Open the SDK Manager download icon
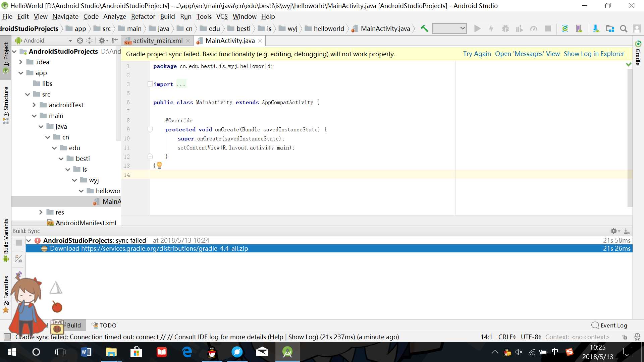The width and height of the screenshot is (644, 362). pos(596,29)
